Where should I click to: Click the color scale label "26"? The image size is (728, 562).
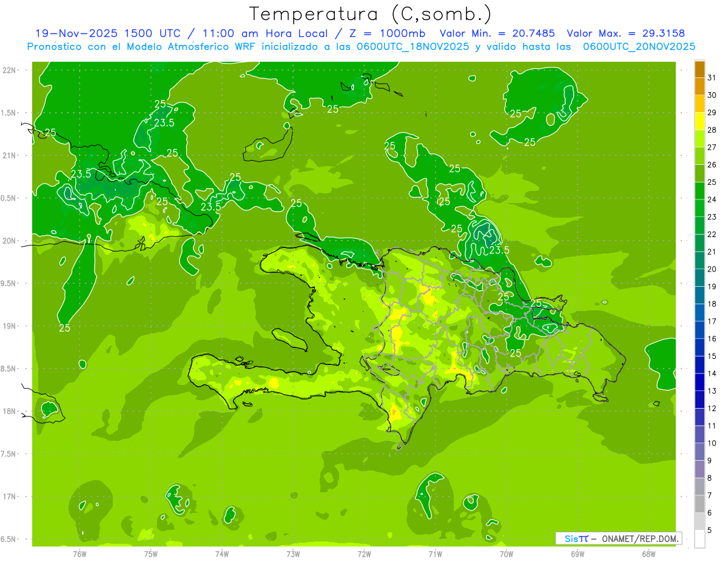pyautogui.click(x=712, y=164)
